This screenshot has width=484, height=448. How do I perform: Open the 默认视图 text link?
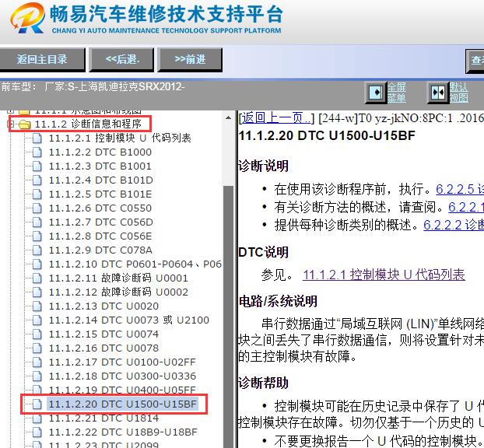458,93
